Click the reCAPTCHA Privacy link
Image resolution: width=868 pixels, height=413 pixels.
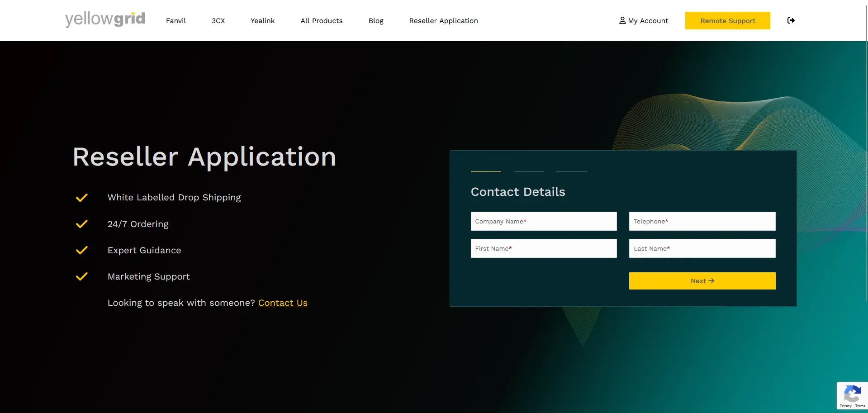845,406
